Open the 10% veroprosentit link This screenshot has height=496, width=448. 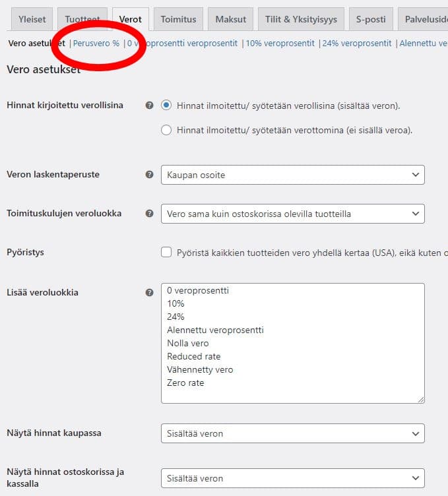click(x=280, y=44)
